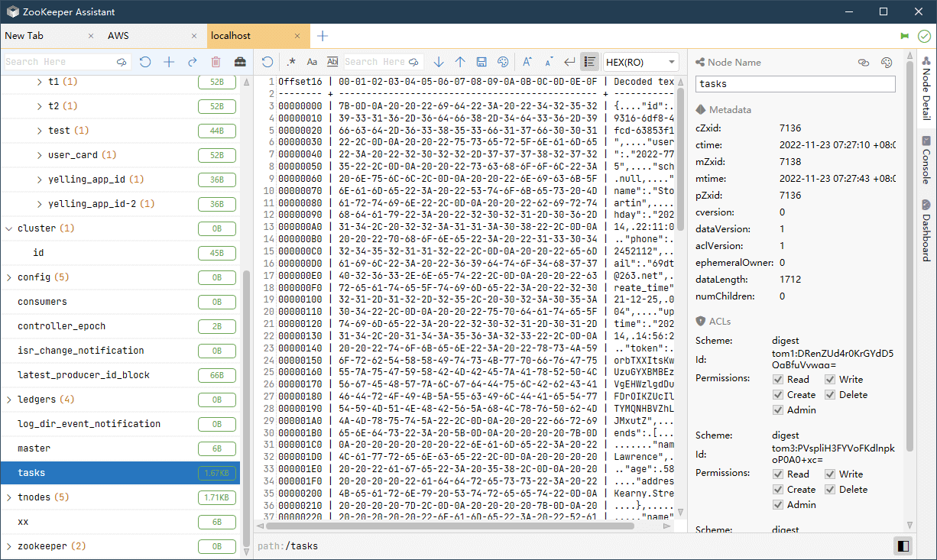Screen dimensions: 937x560
Task: Open editor theme palette icon
Action: pos(503,62)
